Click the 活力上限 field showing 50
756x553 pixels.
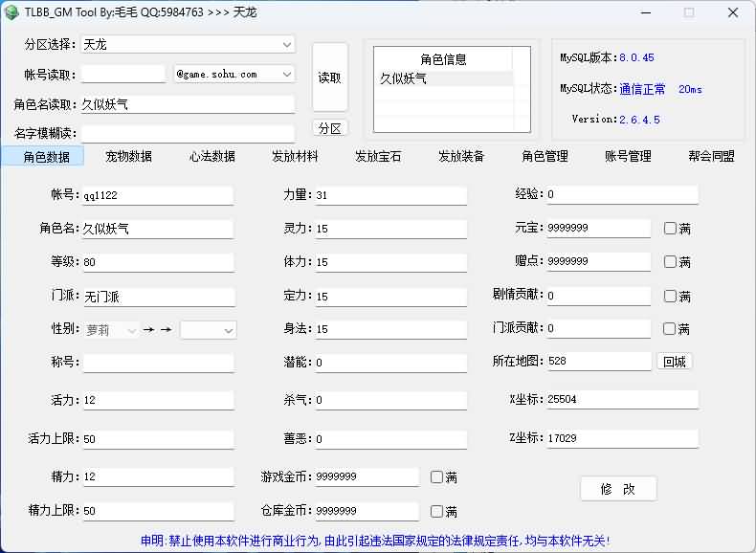coord(158,439)
